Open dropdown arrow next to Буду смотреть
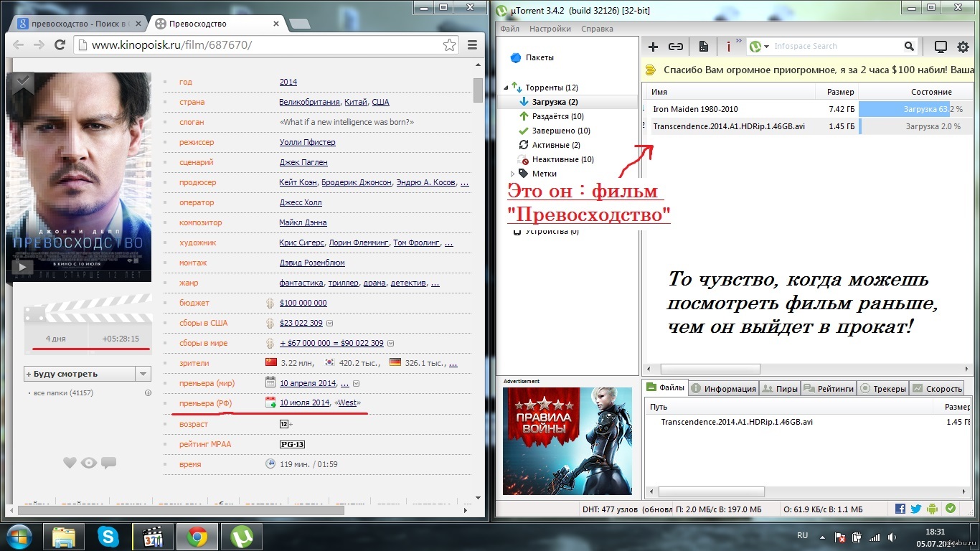The image size is (980, 551). [143, 374]
